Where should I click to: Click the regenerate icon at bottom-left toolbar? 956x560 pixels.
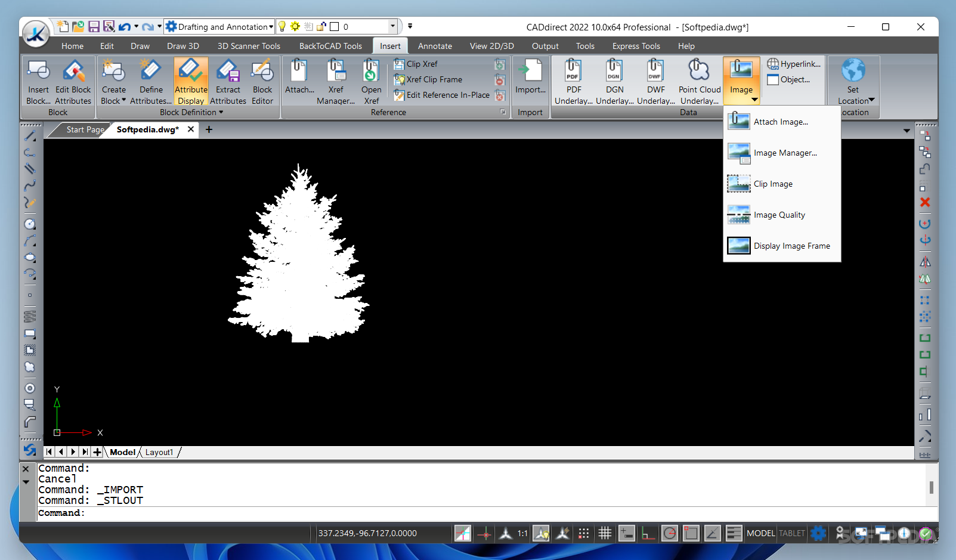tap(30, 450)
